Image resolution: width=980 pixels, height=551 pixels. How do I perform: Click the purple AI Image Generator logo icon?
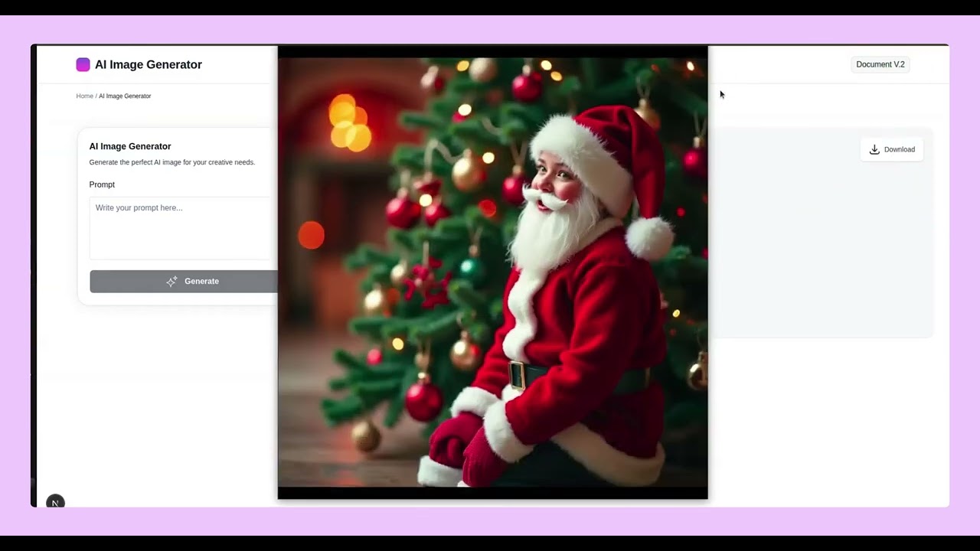click(x=83, y=64)
